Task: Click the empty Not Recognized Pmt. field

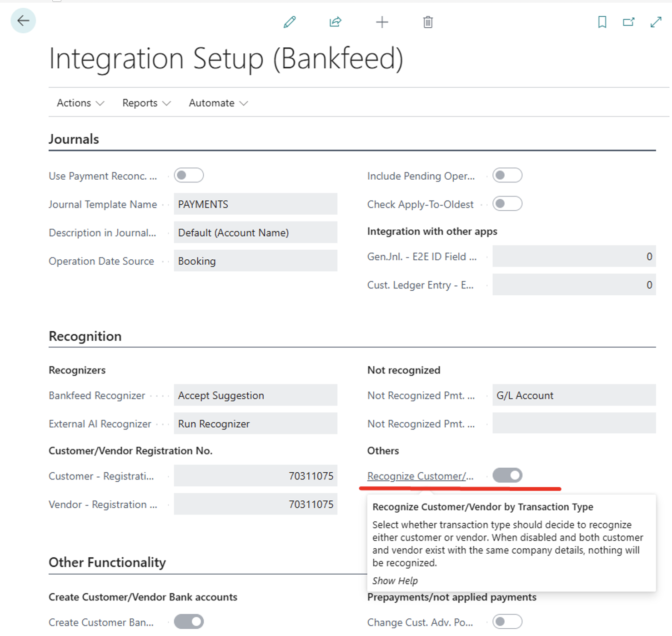Action: tap(574, 424)
